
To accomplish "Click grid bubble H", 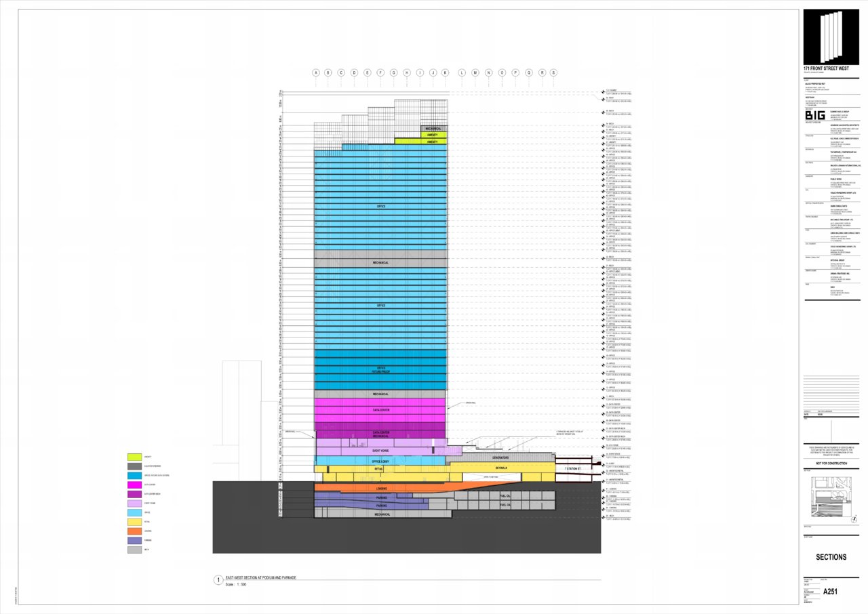I will 407,73.
